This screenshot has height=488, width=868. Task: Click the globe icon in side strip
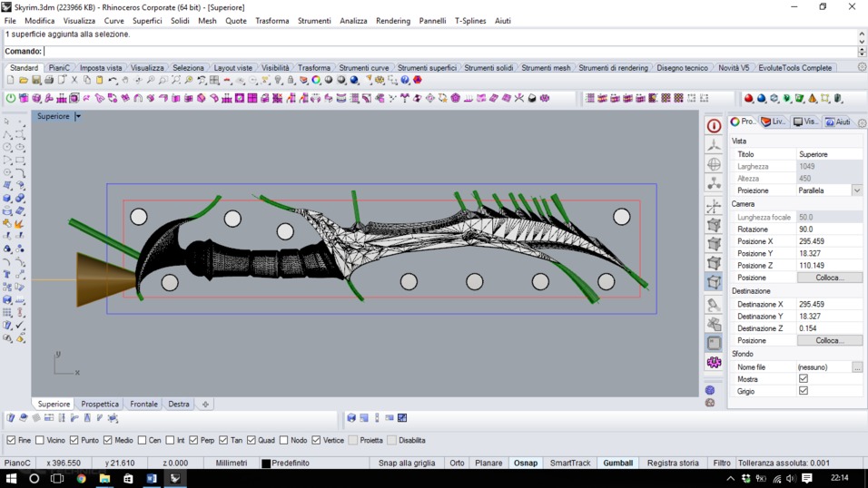(x=715, y=164)
